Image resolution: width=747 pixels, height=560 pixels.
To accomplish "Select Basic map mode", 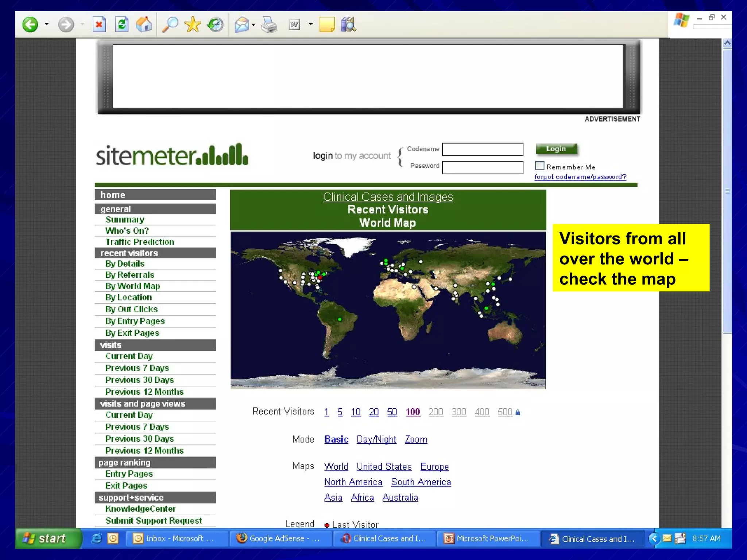I will tap(336, 440).
